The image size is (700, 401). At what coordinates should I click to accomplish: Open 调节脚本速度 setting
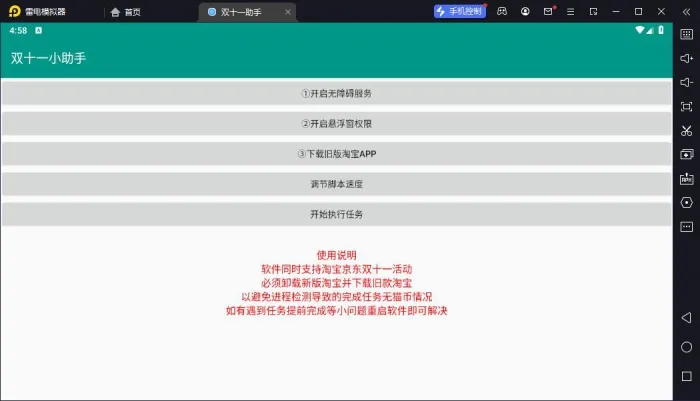[x=336, y=184]
